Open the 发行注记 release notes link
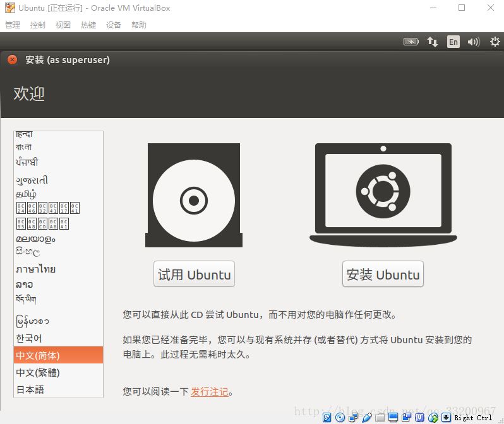The image size is (504, 424). 210,392
